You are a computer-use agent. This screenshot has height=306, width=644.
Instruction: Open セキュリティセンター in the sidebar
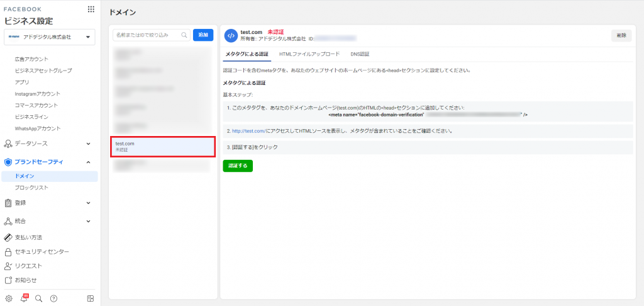42,252
